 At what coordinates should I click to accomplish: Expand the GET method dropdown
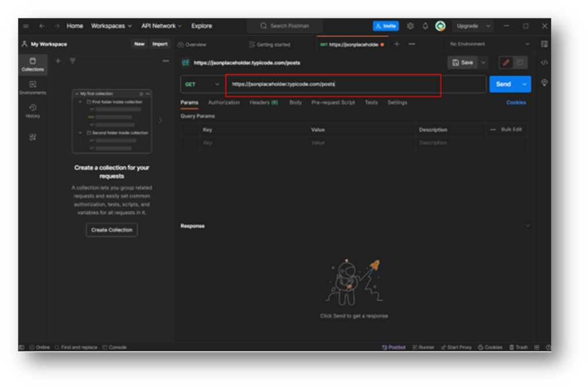(x=202, y=84)
